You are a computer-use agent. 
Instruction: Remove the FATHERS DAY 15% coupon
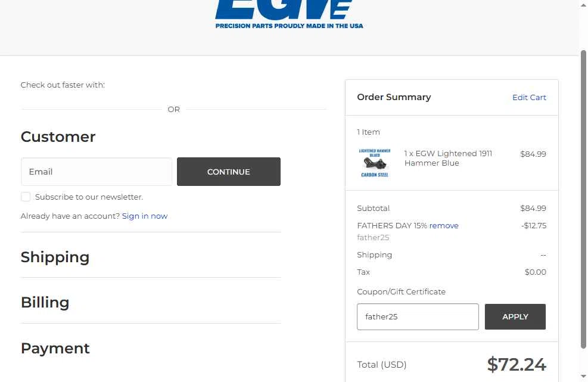pos(444,225)
